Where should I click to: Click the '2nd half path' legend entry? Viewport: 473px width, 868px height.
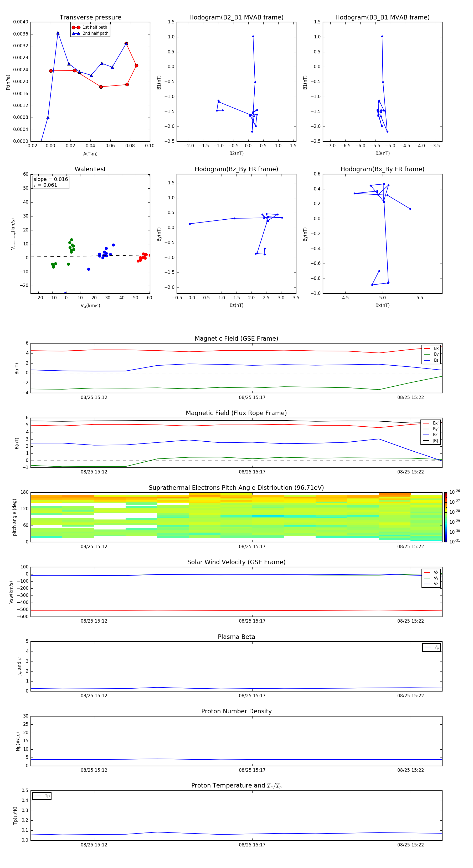point(90,33)
